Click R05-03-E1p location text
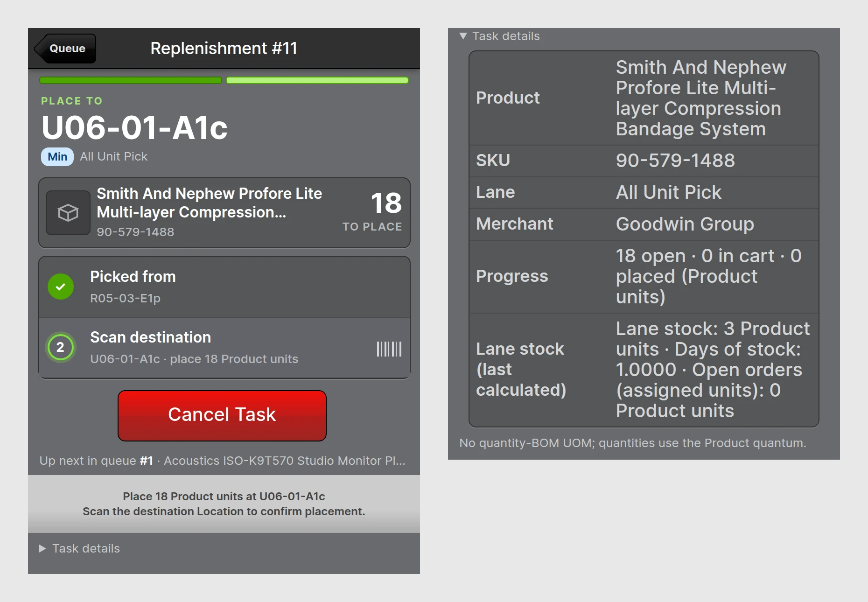 125,298
